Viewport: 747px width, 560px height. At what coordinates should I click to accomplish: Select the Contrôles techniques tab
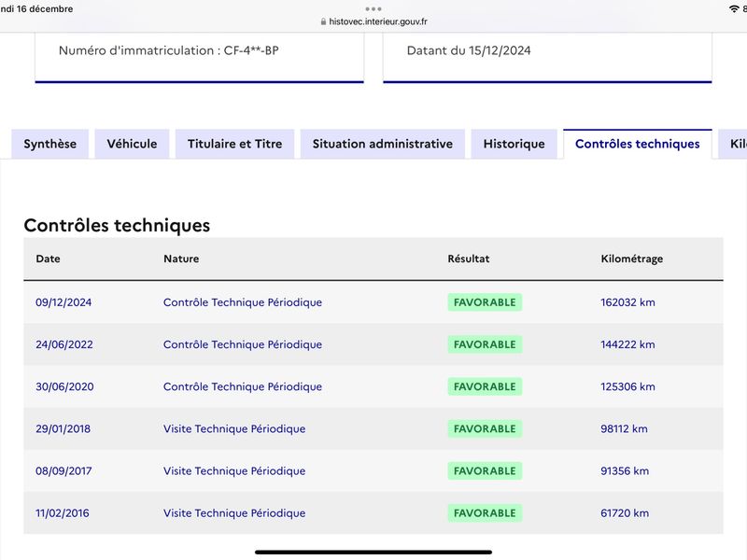[638, 144]
